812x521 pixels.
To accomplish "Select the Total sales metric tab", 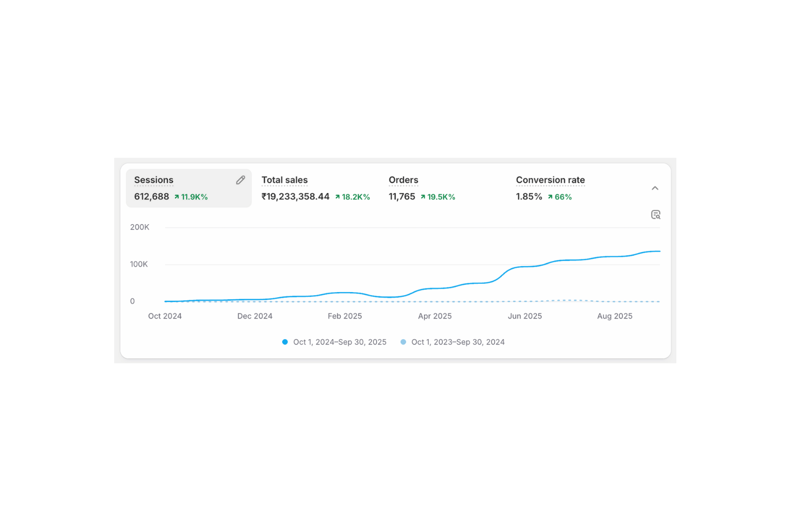I will point(315,188).
